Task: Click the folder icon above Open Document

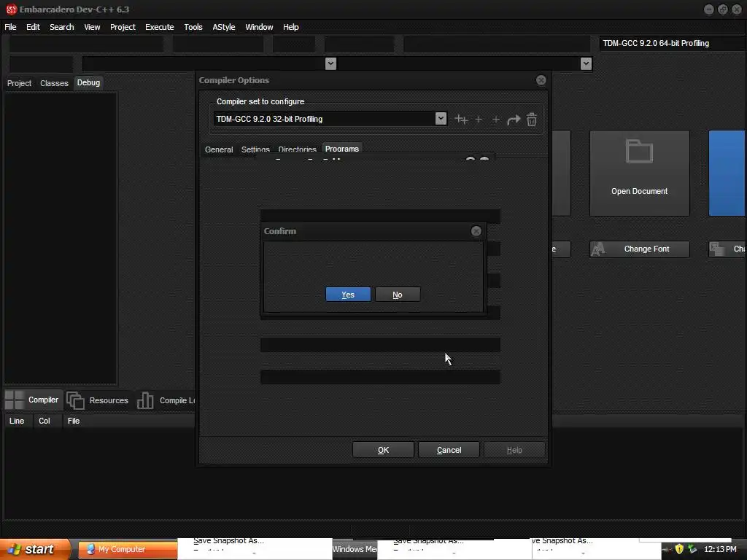Action: (x=639, y=152)
